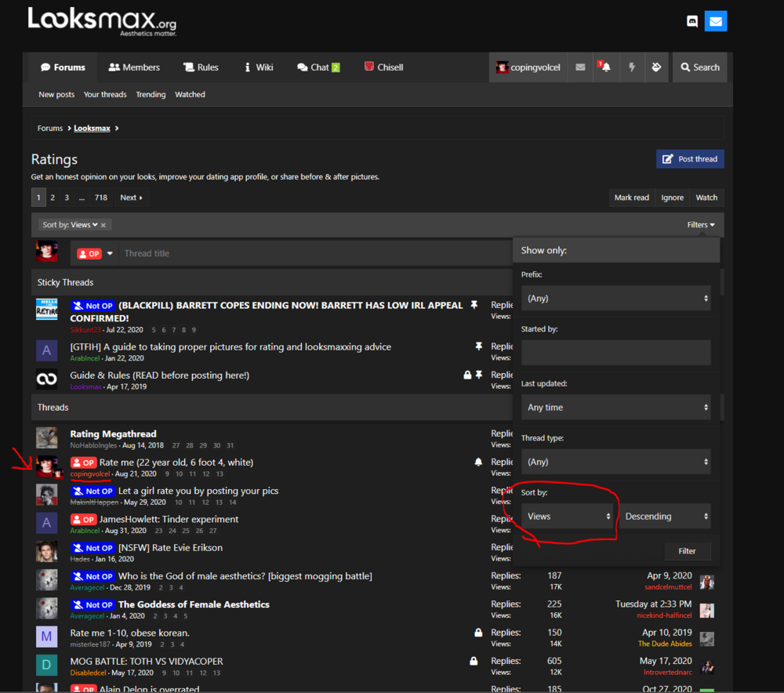Switch to the Members tab
The image size is (784, 693).
coord(134,67)
